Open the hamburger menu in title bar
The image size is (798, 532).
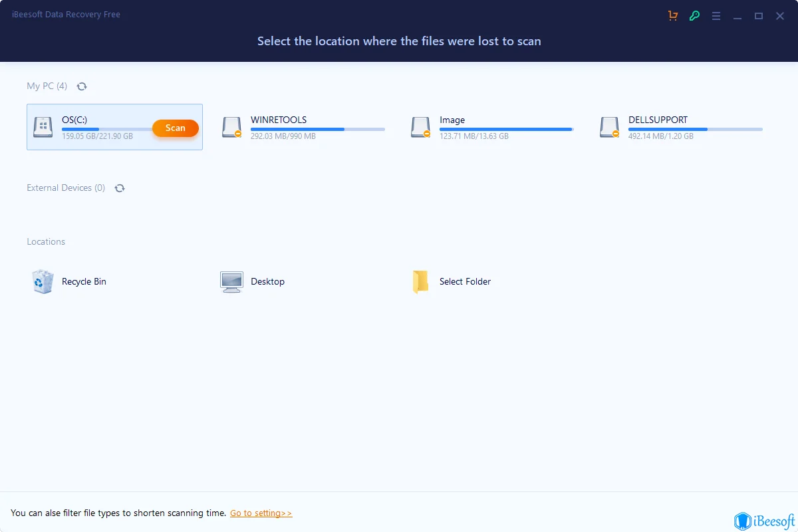716,15
